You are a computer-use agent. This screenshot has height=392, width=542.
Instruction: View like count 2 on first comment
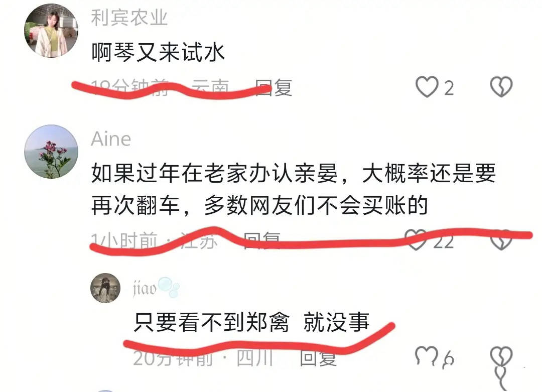coord(449,88)
